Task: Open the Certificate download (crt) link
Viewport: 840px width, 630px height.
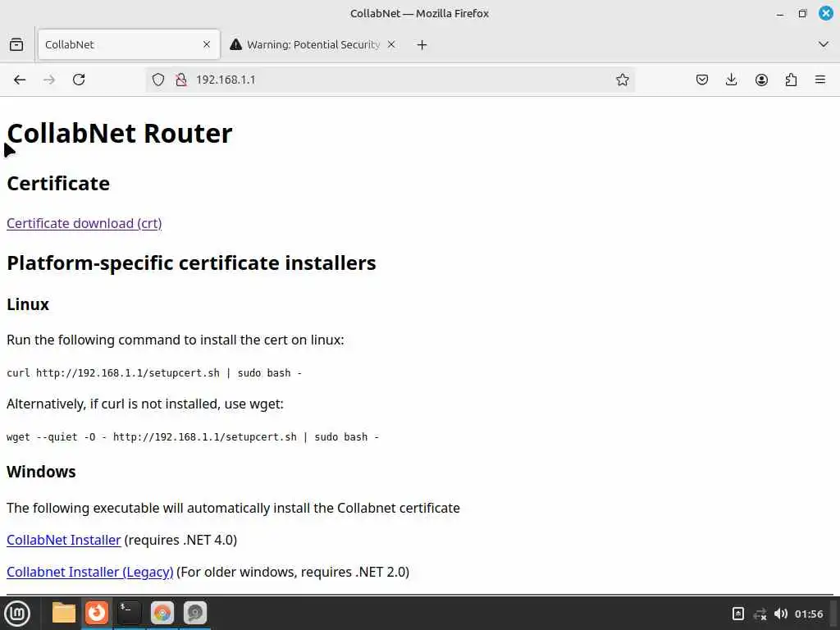Action: (84, 223)
